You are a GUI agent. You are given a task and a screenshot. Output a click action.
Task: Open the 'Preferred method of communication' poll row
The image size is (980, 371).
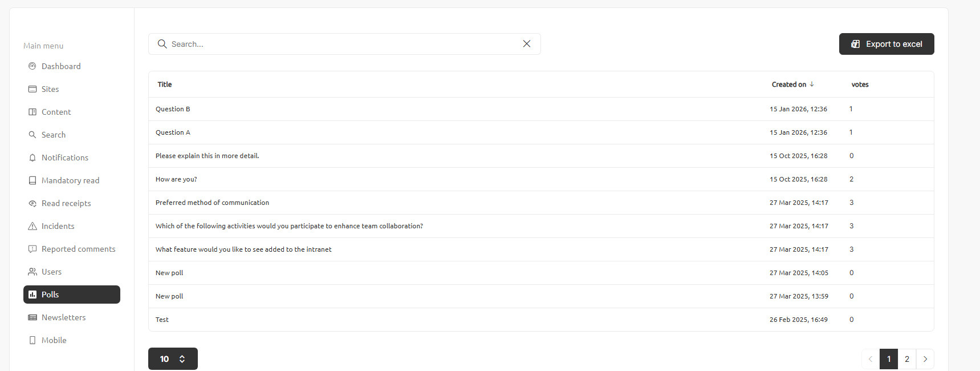(x=212, y=203)
